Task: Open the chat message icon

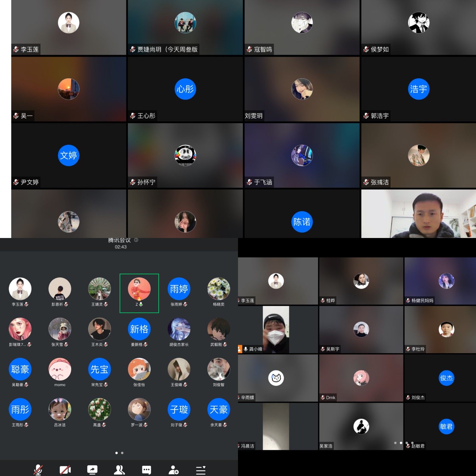Action: 146,470
